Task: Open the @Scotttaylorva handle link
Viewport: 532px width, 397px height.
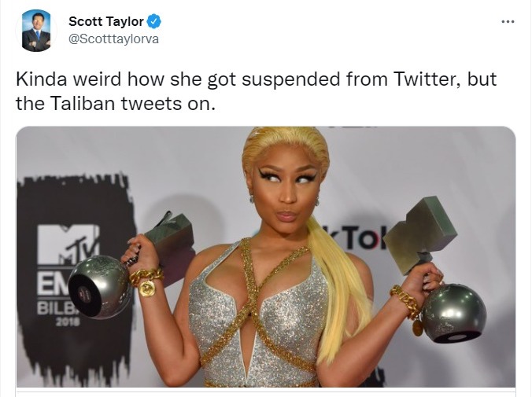Action: click(113, 39)
